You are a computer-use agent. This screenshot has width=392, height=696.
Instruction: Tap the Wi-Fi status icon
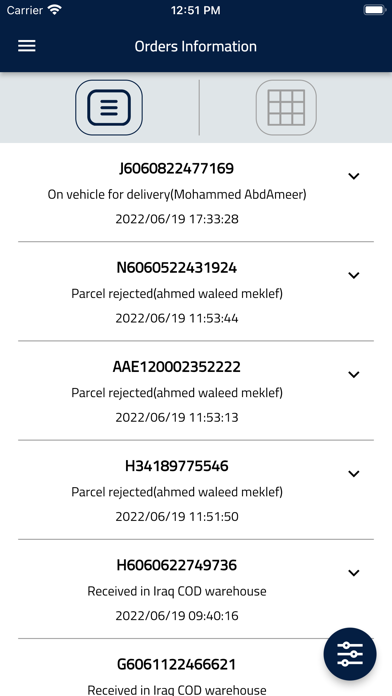[55, 10]
